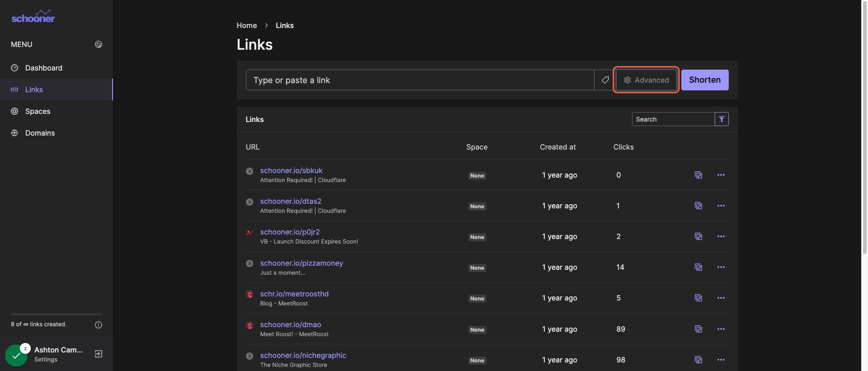Viewport: 868px width, 371px height.
Task: Copy the schooner.io/dmao link
Action: click(698, 329)
